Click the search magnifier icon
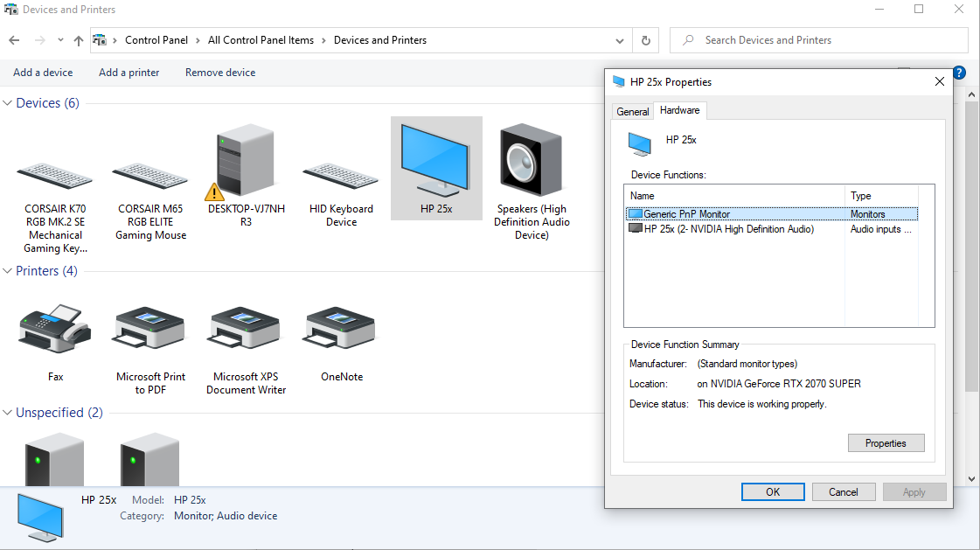Screen dimensions: 980x550 point(688,40)
